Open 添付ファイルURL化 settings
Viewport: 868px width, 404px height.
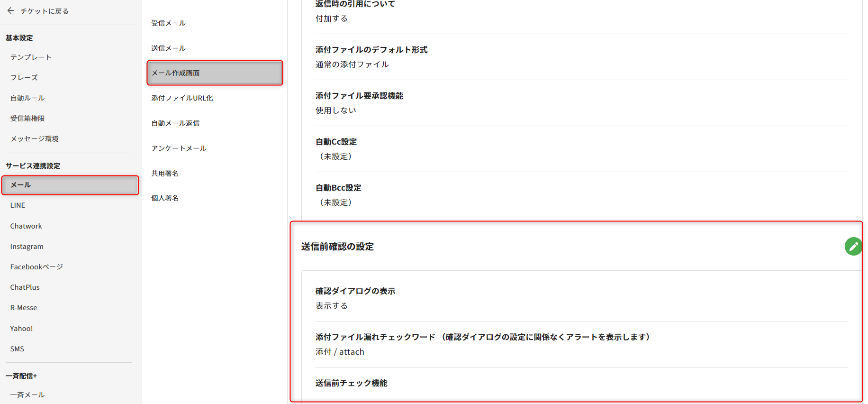tap(182, 98)
